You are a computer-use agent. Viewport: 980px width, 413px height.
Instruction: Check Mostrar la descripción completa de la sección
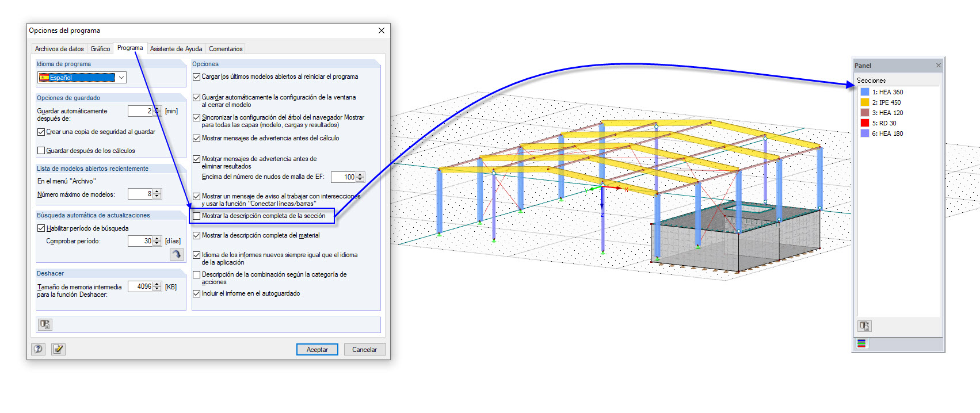point(197,216)
